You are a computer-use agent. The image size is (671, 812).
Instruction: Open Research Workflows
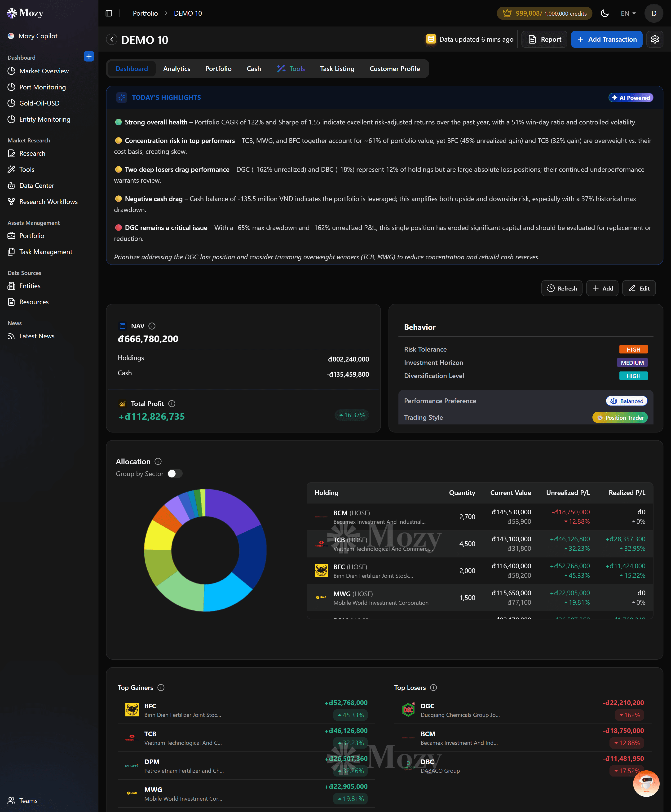[x=48, y=201]
